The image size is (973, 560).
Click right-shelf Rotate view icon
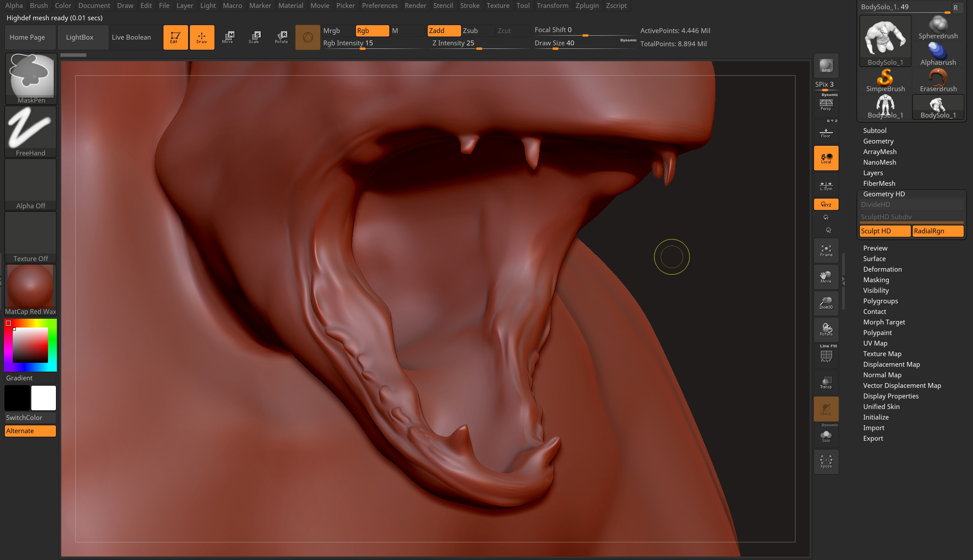click(x=826, y=330)
